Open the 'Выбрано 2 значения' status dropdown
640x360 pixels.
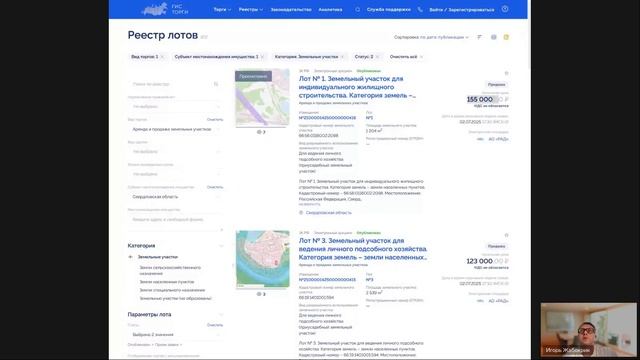176,334
